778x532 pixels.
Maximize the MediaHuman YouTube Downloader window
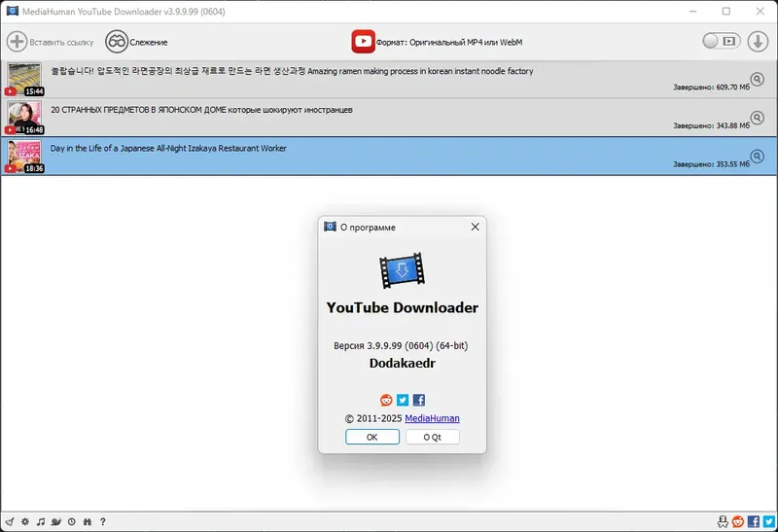[726, 11]
